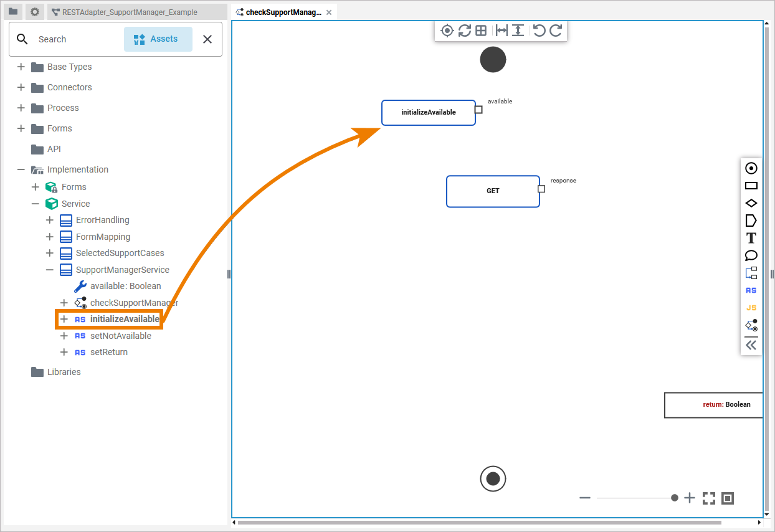Click the return: Boolean parameter box
Screen dimensions: 775x532
(x=714, y=405)
